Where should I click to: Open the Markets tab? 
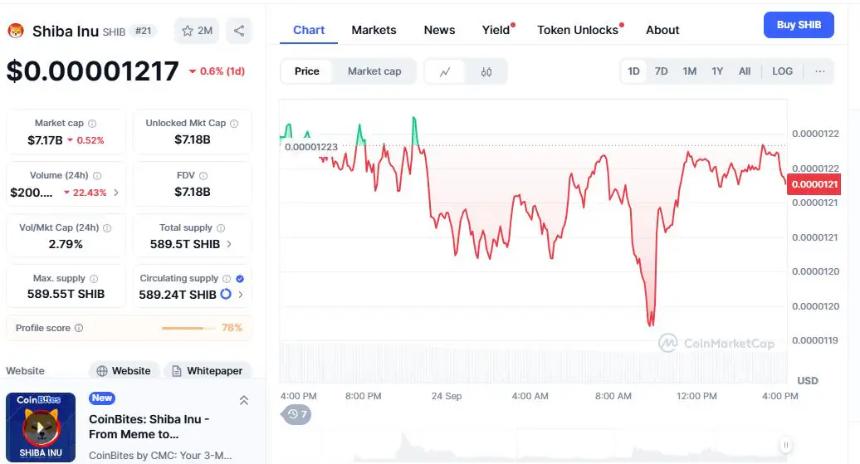(x=374, y=30)
